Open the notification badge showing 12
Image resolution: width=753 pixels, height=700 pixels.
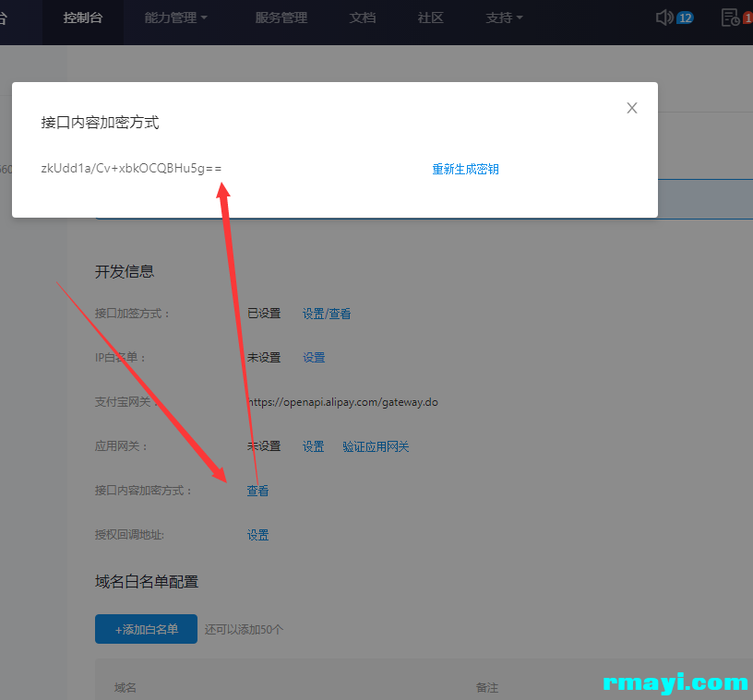pyautogui.click(x=686, y=18)
